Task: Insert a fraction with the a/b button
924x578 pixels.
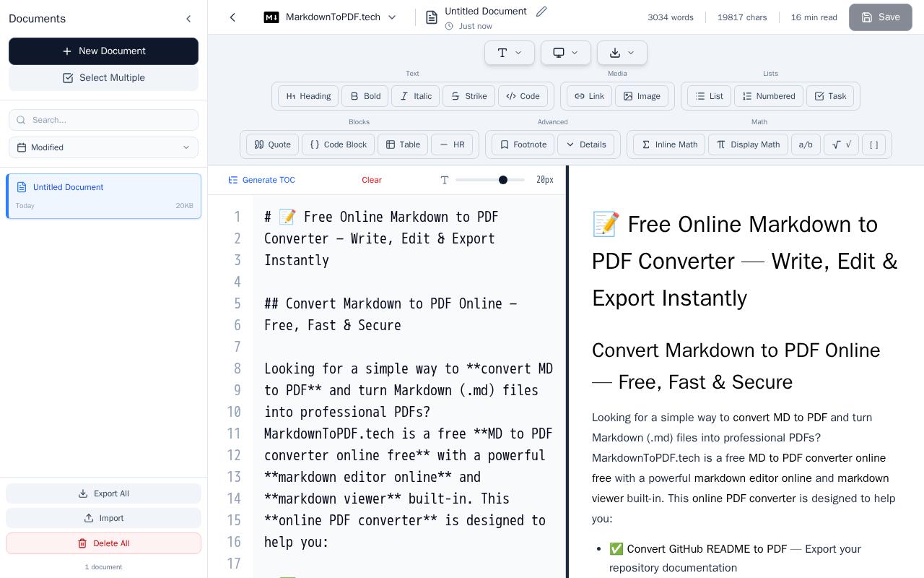Action: (806, 144)
